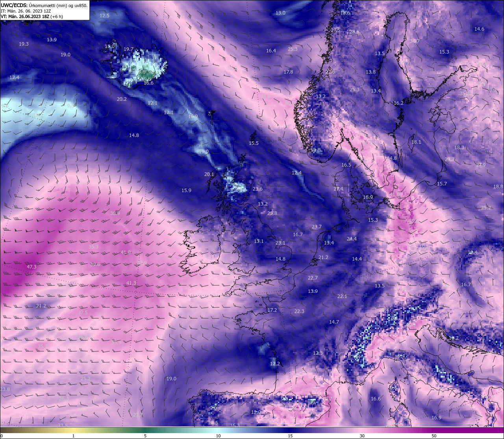This screenshot has height=439, width=504.
Task: Click the 25.8 value off northeast England
Action: [272, 213]
